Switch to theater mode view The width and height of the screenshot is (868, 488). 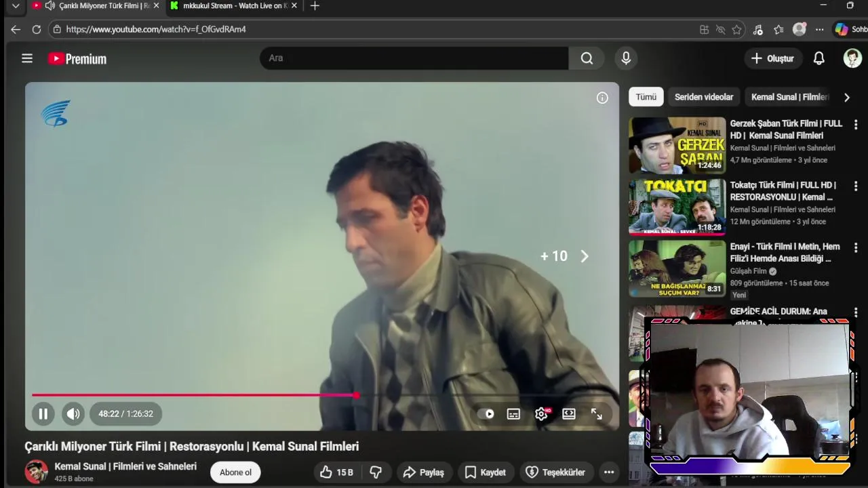tap(569, 414)
